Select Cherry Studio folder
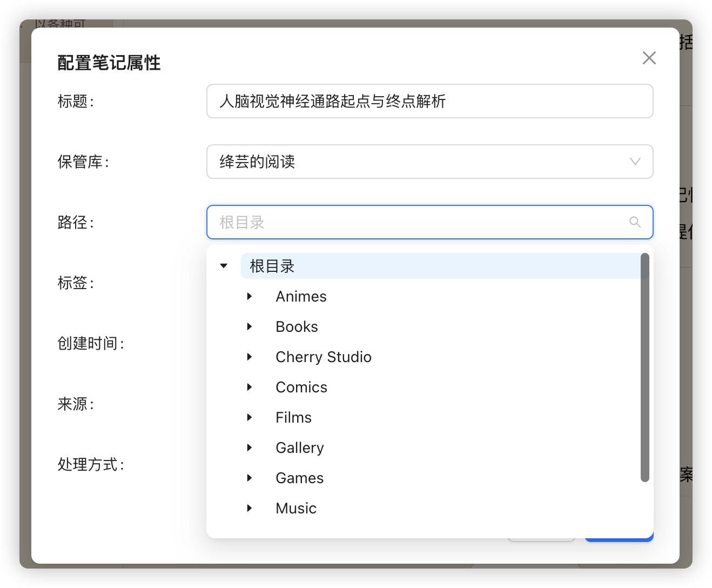Image resolution: width=712 pixels, height=588 pixels. tap(323, 357)
